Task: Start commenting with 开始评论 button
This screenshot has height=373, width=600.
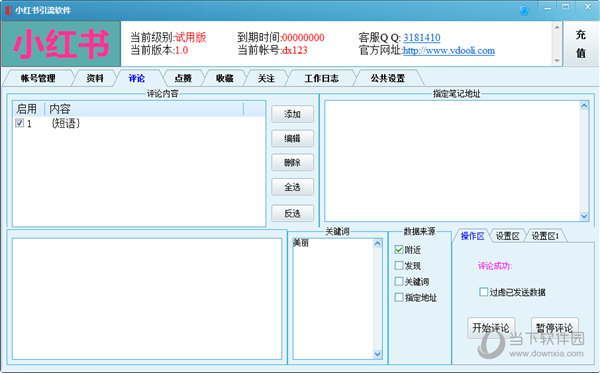Action: [491, 328]
